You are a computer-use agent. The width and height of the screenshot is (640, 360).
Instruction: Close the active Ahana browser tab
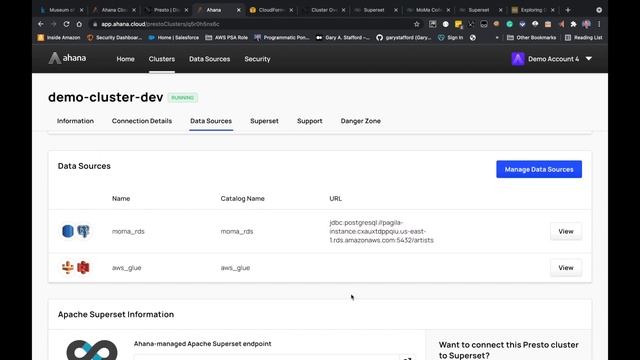[x=238, y=10]
